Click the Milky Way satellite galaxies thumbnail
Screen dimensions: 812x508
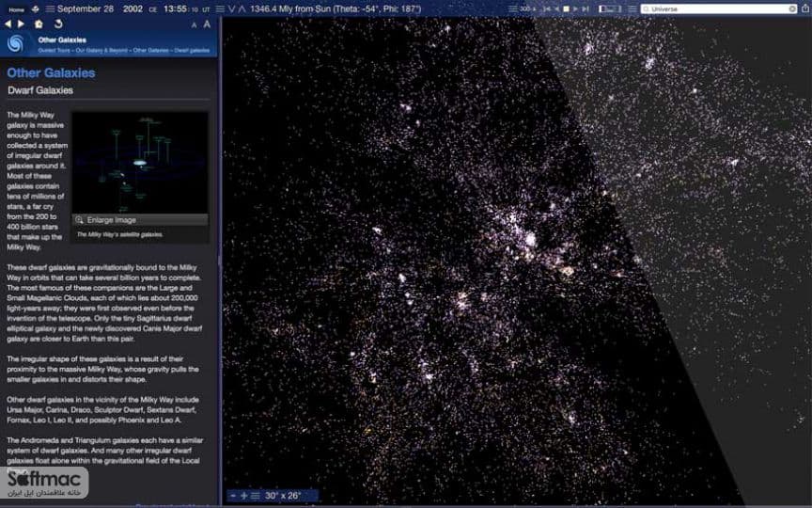[140, 162]
